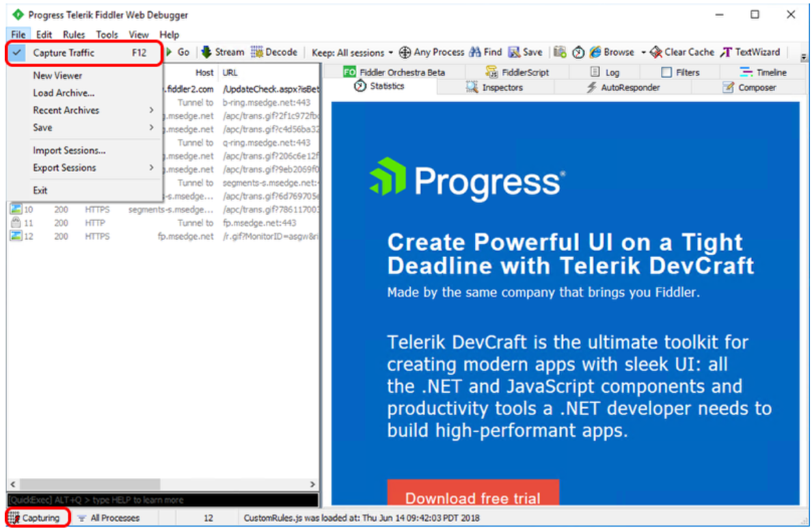Expand the Recent Archives submenu
812x530 pixels.
click(66, 110)
